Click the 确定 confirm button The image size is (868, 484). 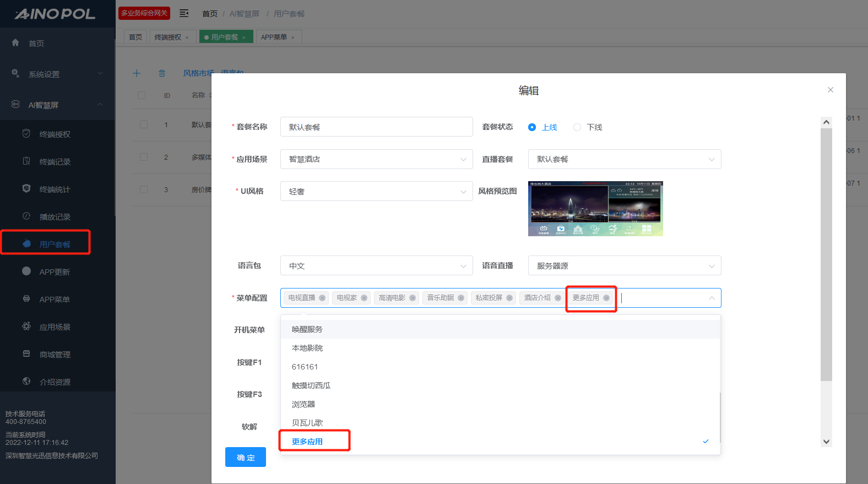[x=246, y=458]
